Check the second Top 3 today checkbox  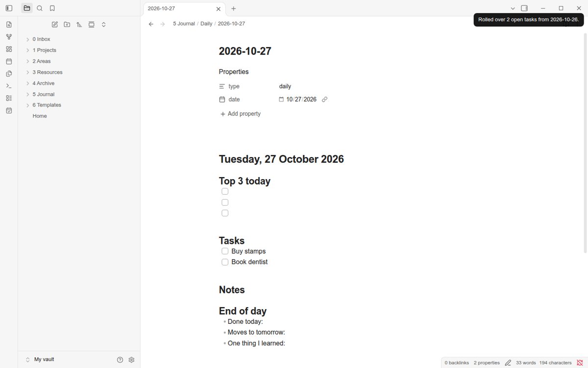pos(225,202)
